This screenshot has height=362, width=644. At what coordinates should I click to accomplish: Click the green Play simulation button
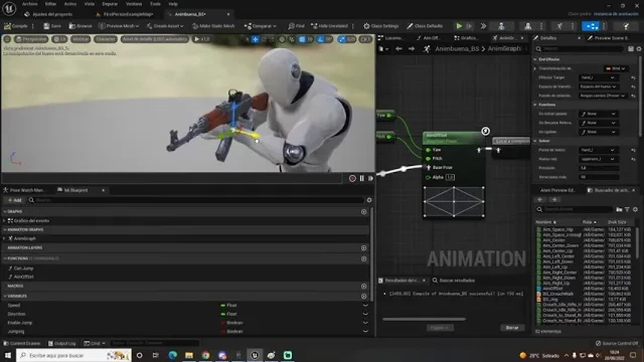pyautogui.click(x=459, y=26)
